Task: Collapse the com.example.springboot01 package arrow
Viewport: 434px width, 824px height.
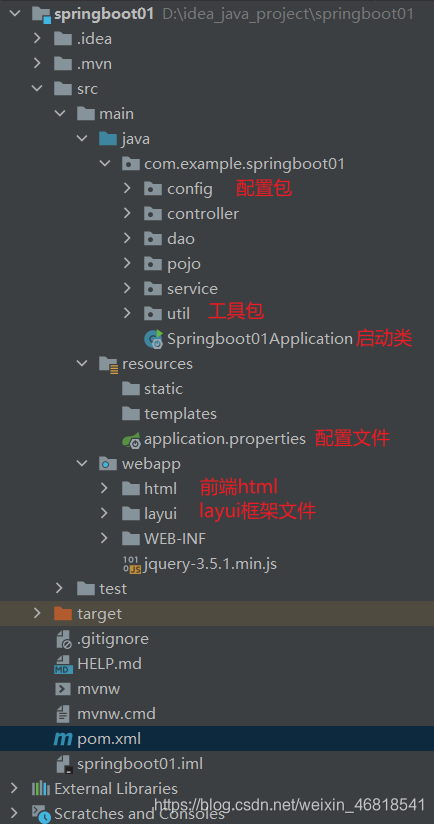Action: pos(105,164)
